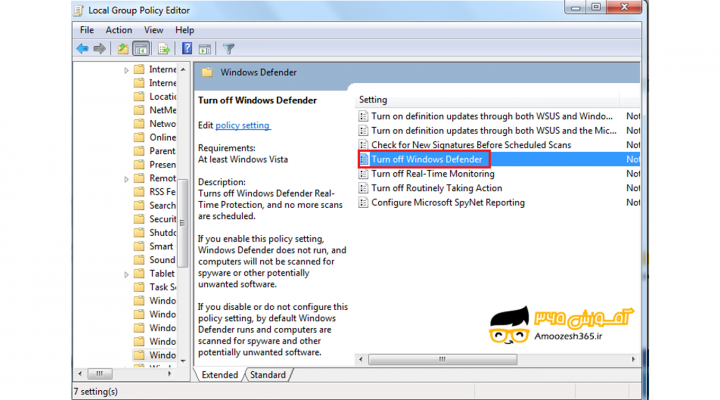The height and width of the screenshot is (400, 720).
Task: Select the Parent tree item
Action: pyautogui.click(x=163, y=151)
